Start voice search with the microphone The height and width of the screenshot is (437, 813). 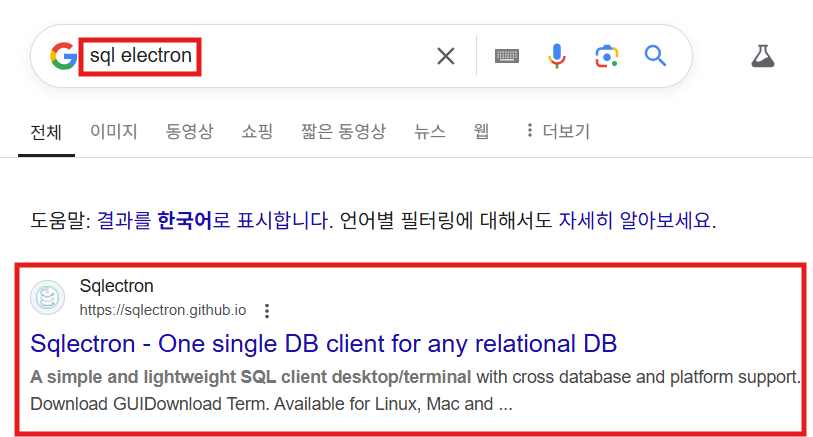click(556, 56)
